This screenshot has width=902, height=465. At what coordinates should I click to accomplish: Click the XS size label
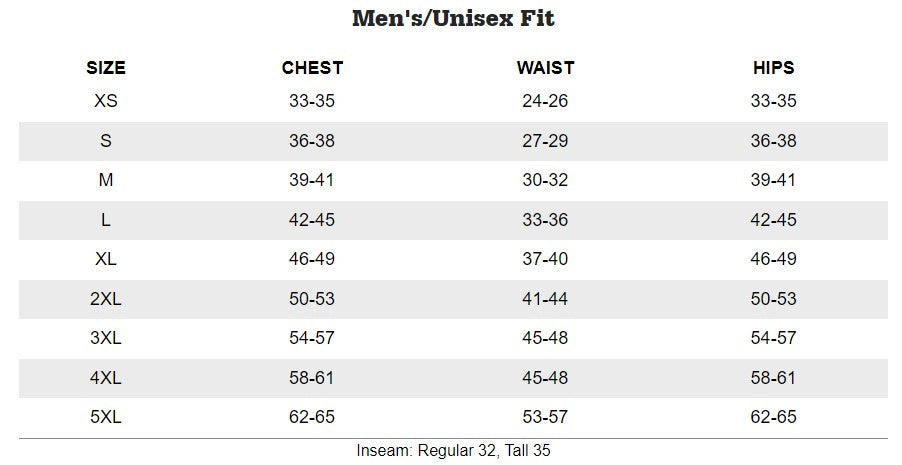[106, 101]
